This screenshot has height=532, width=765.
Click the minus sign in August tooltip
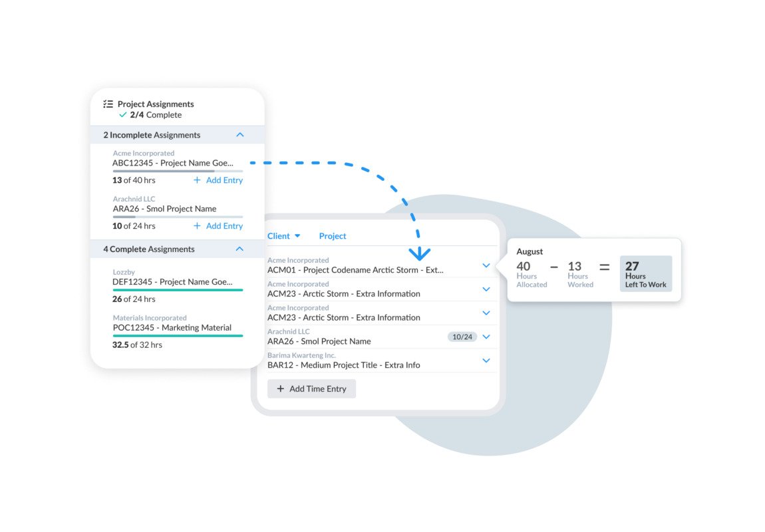[x=553, y=267]
